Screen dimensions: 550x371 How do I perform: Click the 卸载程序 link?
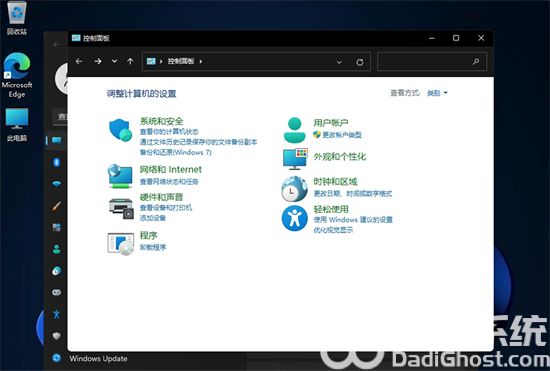[153, 247]
